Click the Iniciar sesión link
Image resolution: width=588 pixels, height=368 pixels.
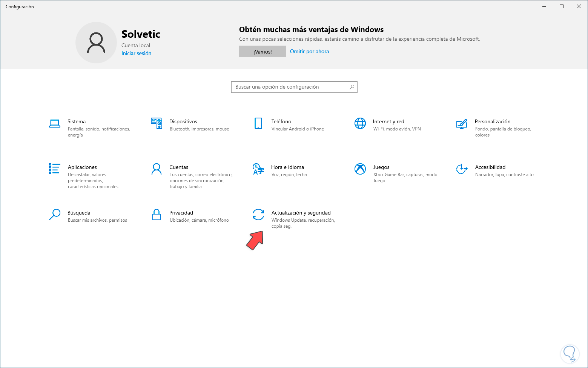click(x=136, y=53)
